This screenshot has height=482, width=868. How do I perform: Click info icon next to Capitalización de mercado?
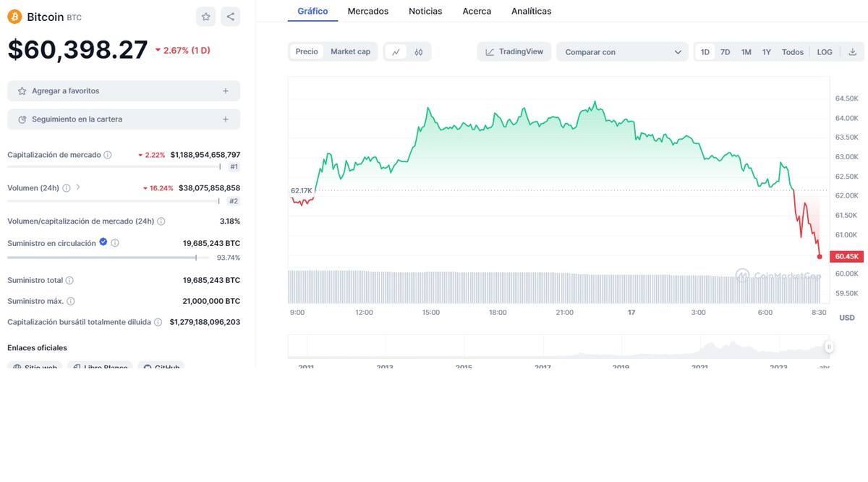point(108,155)
